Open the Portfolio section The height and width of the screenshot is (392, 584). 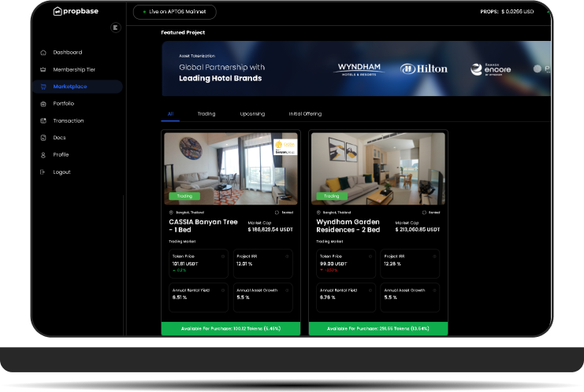pyautogui.click(x=63, y=104)
